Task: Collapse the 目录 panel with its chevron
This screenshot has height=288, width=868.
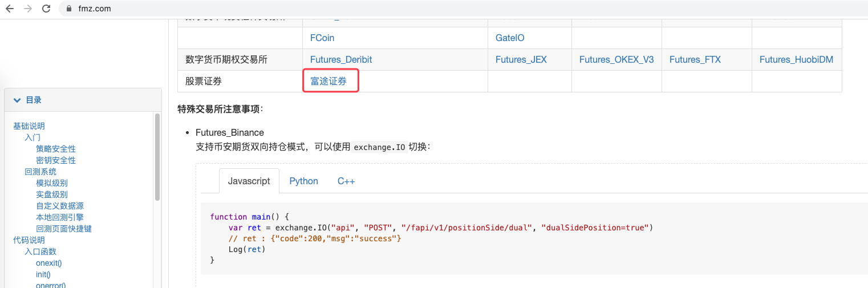Action: 17,100
